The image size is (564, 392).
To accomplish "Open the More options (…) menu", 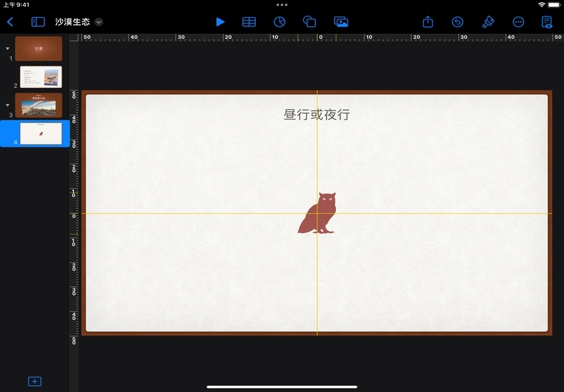I will coord(518,22).
